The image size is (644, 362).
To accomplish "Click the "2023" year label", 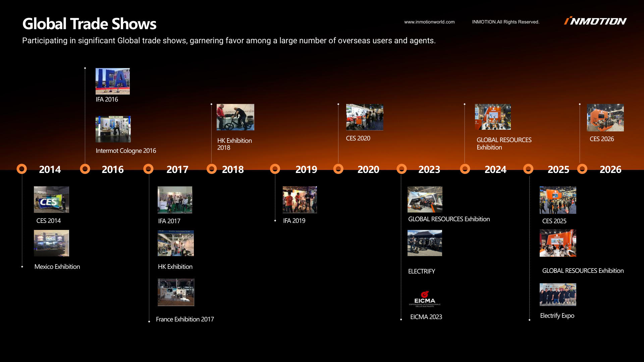I will pyautogui.click(x=429, y=170).
